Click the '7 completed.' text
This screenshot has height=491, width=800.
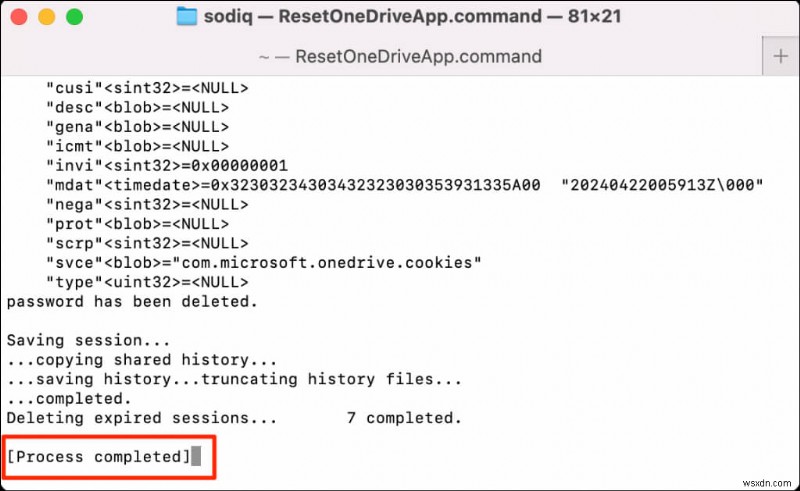click(404, 418)
